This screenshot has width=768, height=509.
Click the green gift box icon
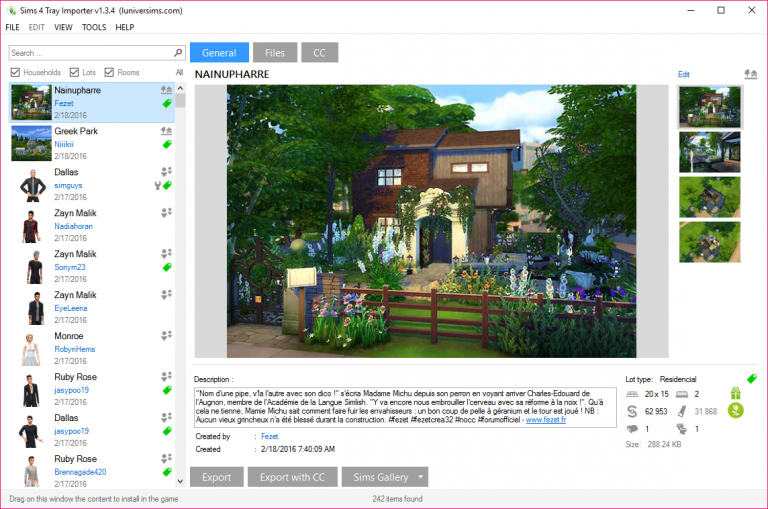point(736,394)
